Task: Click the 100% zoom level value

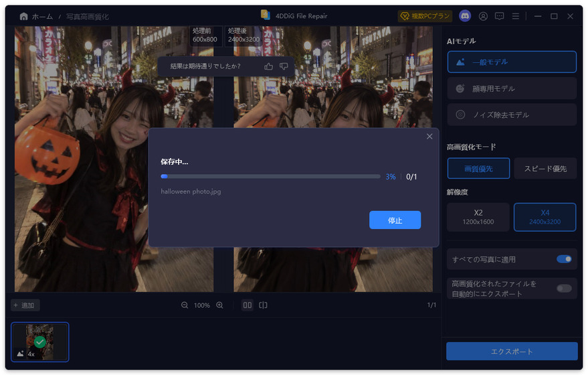Action: pos(202,305)
